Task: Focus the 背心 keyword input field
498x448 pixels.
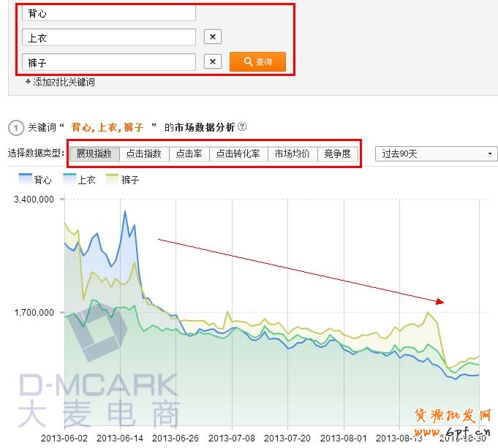Action: (109, 13)
